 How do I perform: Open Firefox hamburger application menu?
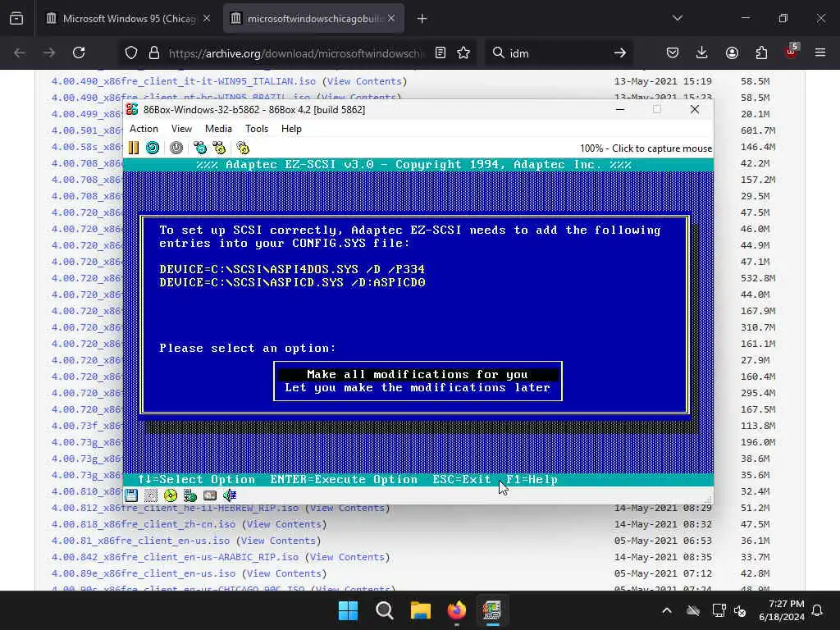click(820, 52)
